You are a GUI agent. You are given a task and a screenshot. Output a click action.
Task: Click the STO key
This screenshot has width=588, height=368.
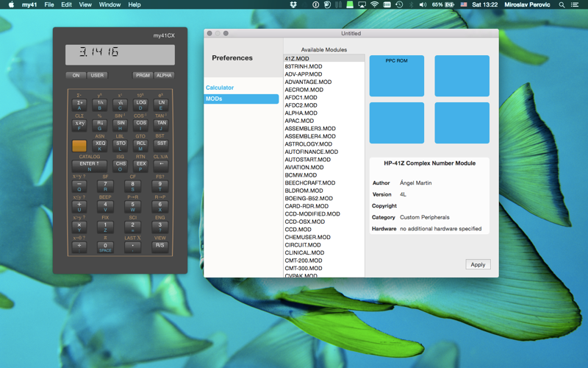click(x=121, y=146)
